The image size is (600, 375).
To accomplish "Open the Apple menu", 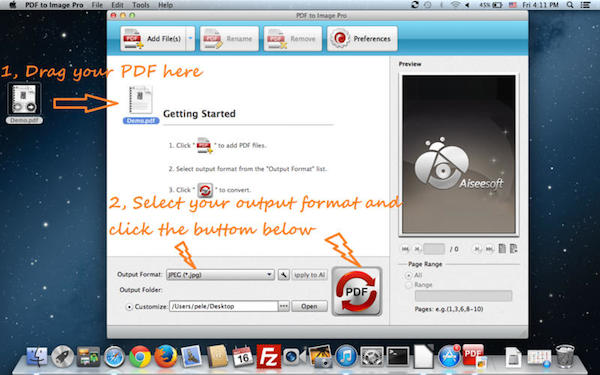I will tap(12, 5).
